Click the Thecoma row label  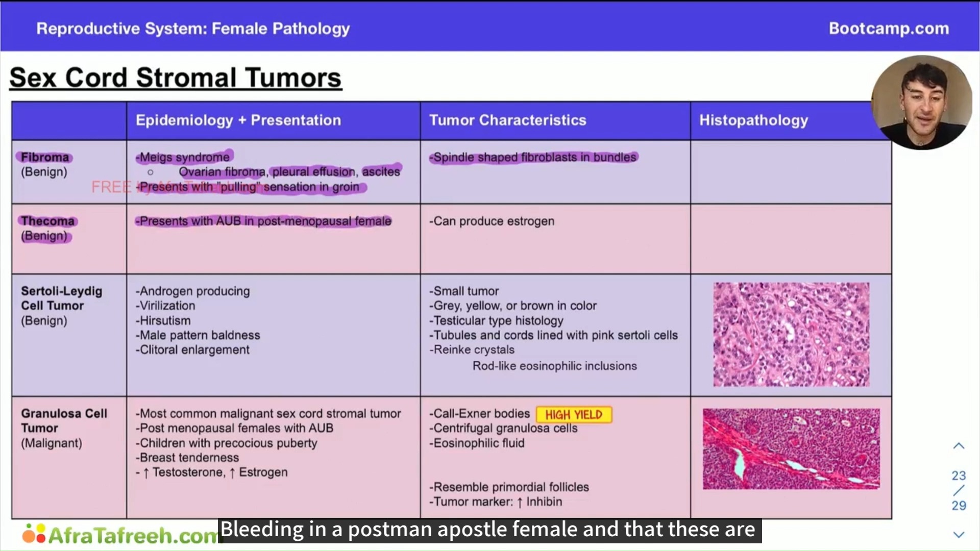click(x=47, y=221)
